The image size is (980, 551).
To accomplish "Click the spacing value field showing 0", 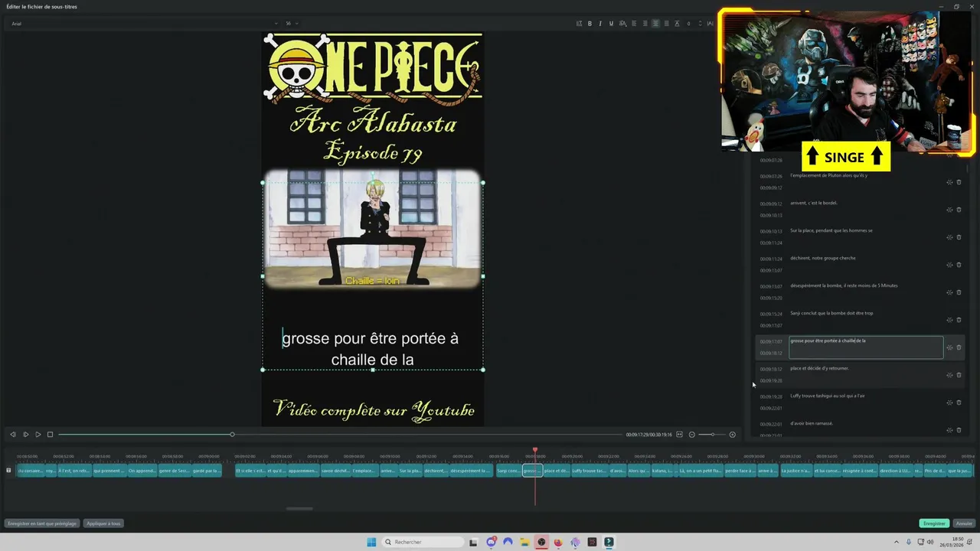I will 691,24.
